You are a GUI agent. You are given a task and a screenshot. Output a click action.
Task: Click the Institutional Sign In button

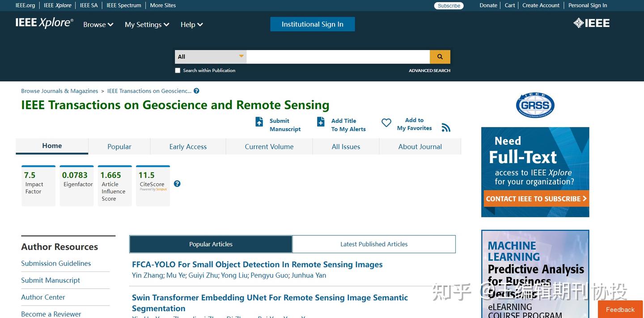[312, 24]
